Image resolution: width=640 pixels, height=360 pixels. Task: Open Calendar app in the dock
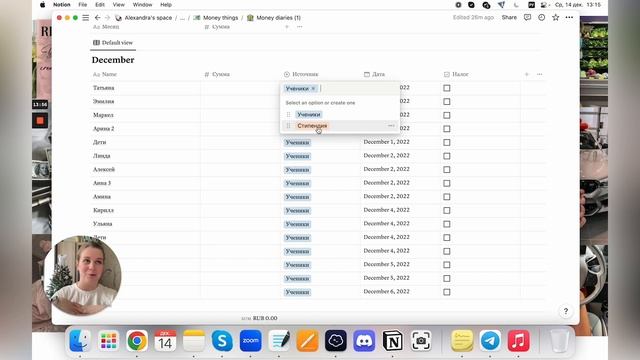[x=165, y=340]
